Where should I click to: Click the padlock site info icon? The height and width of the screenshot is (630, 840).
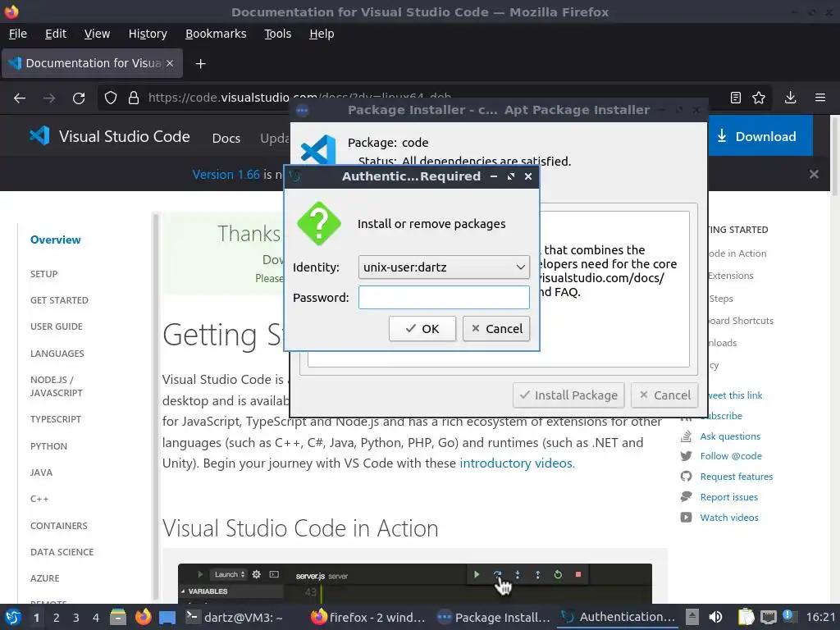(x=134, y=98)
